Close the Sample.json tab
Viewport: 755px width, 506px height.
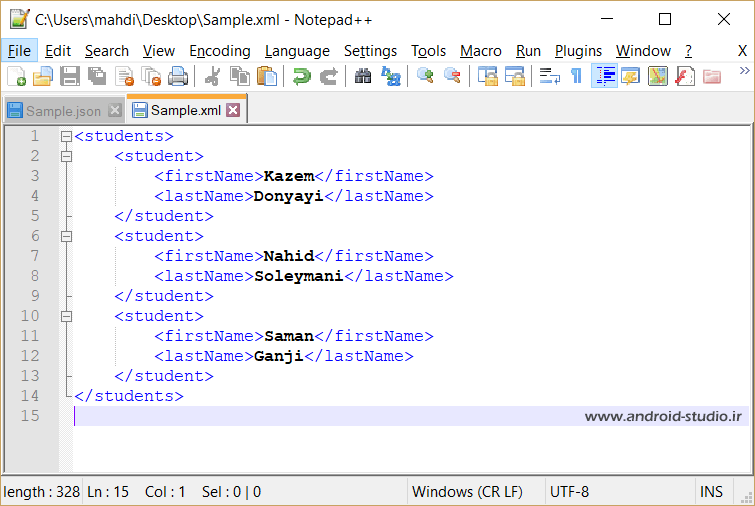click(115, 110)
